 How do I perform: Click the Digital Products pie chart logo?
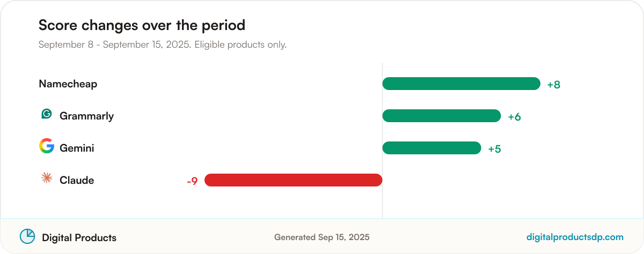(27, 236)
